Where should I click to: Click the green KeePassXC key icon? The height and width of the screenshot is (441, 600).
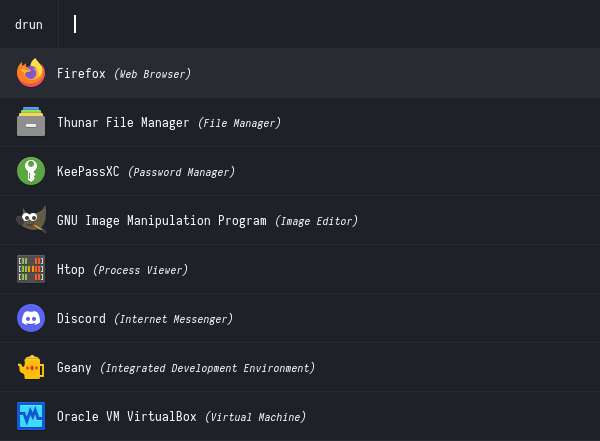(31, 171)
